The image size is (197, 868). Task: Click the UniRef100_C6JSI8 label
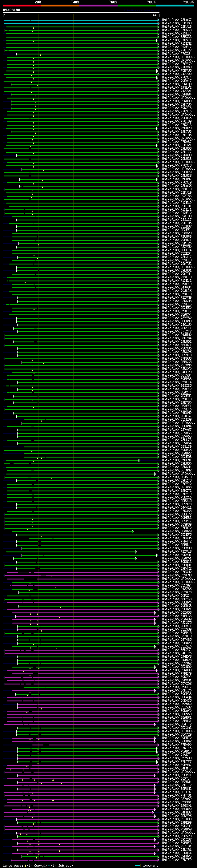coord(177,477)
